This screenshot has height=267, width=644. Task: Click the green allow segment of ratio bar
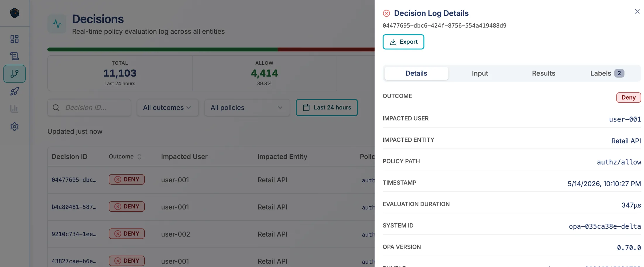pos(162,49)
